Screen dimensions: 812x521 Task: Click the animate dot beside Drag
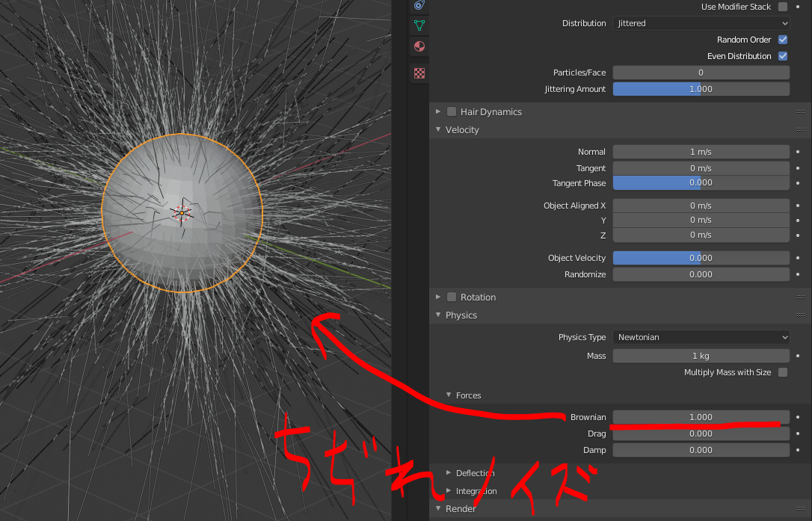tap(798, 434)
